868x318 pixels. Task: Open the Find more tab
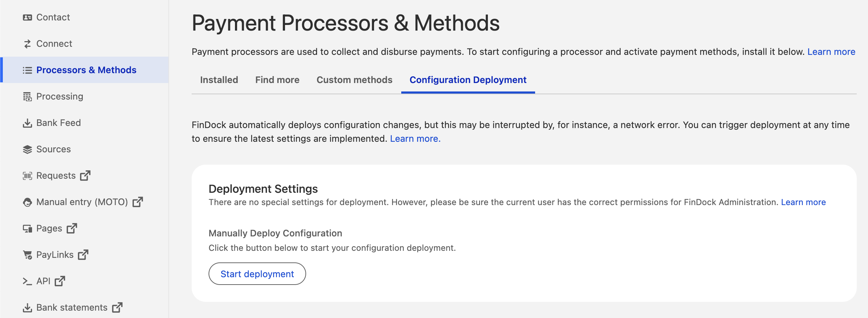(x=277, y=80)
